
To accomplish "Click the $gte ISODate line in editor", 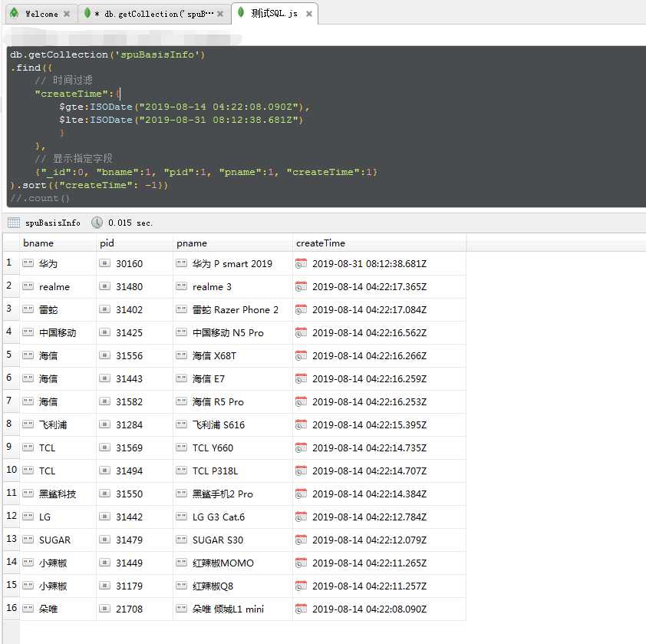I will (184, 107).
